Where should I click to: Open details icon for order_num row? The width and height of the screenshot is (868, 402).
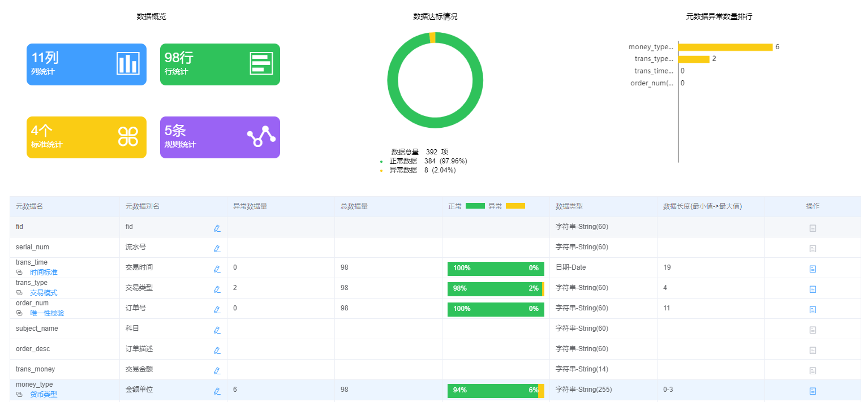point(813,310)
